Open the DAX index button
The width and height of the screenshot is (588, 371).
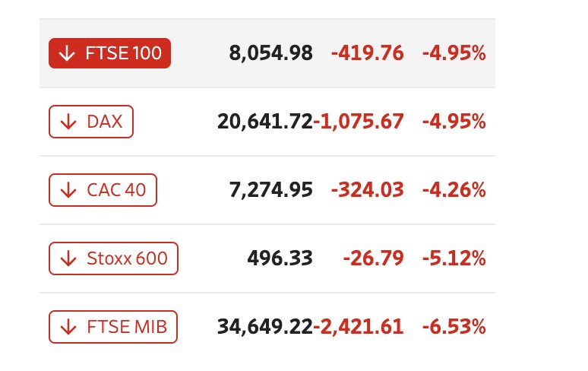(x=91, y=122)
